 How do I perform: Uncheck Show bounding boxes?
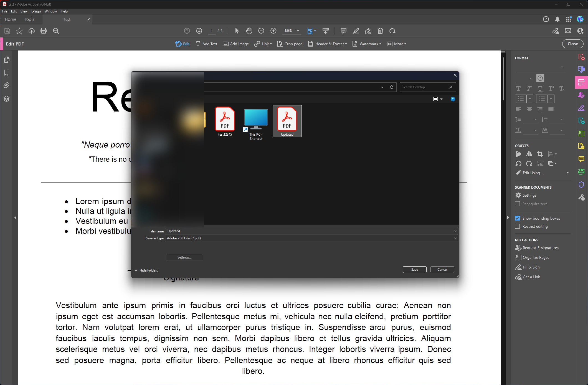coord(517,218)
